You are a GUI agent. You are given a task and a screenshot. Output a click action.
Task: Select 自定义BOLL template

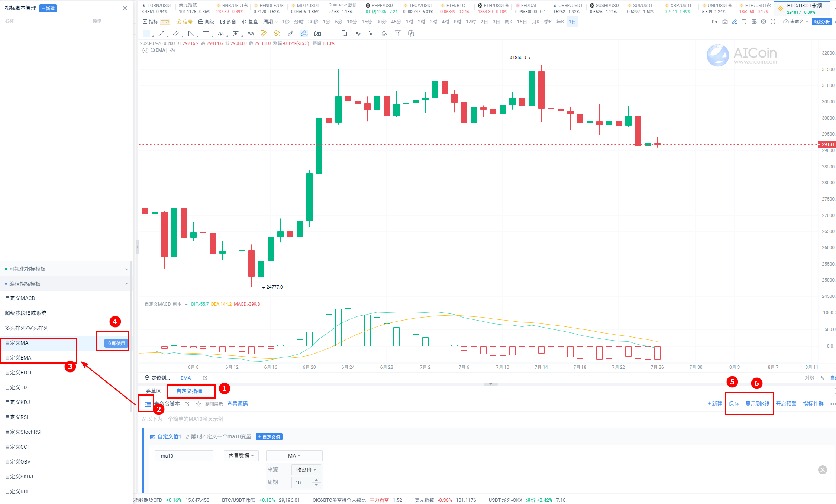[x=66, y=373]
